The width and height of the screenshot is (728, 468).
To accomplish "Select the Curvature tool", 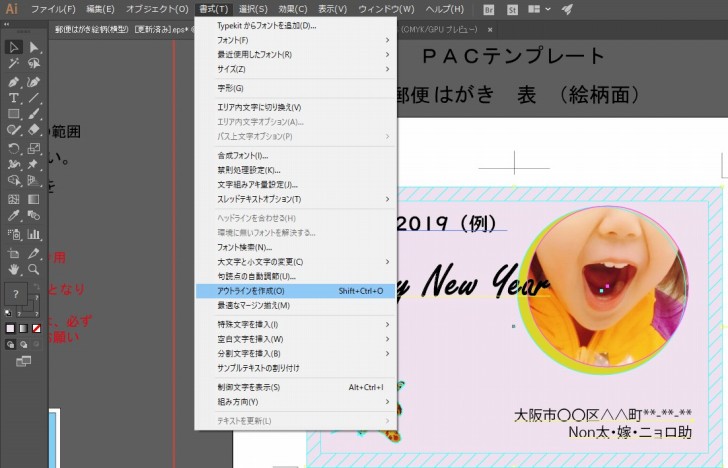I will click(33, 82).
